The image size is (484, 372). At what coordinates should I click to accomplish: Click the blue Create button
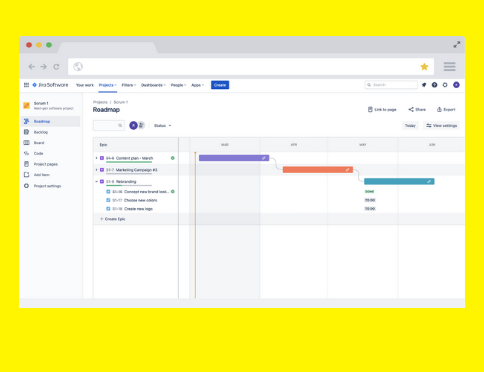click(220, 85)
